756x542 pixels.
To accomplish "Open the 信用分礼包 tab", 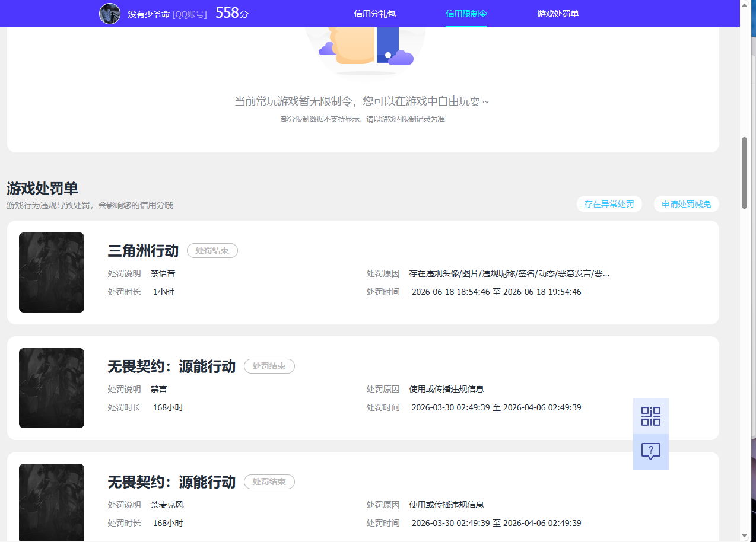I will click(375, 14).
